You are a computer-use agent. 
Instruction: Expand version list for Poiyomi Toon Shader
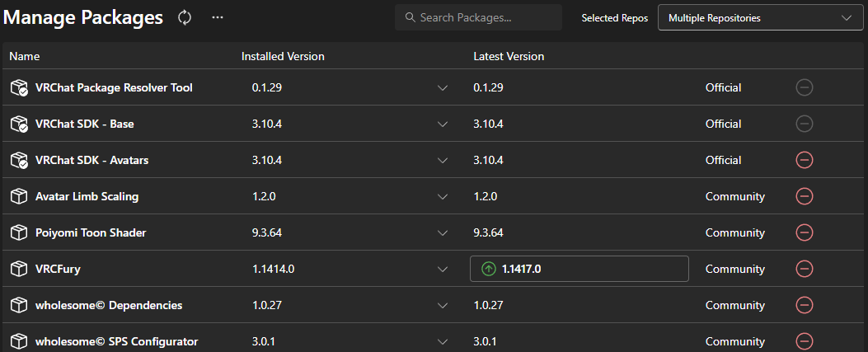(x=443, y=232)
